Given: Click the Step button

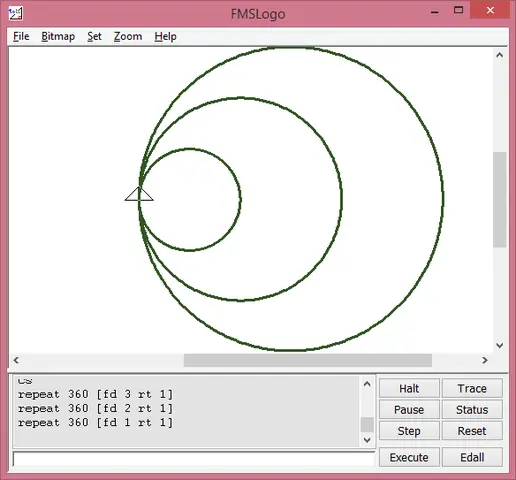Looking at the screenshot, I should [x=409, y=431].
